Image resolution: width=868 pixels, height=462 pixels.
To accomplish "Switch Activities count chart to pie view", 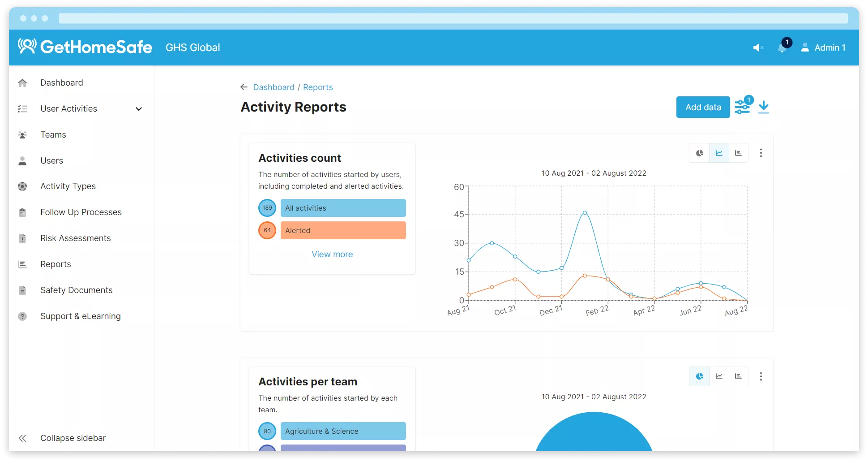I will pos(700,153).
